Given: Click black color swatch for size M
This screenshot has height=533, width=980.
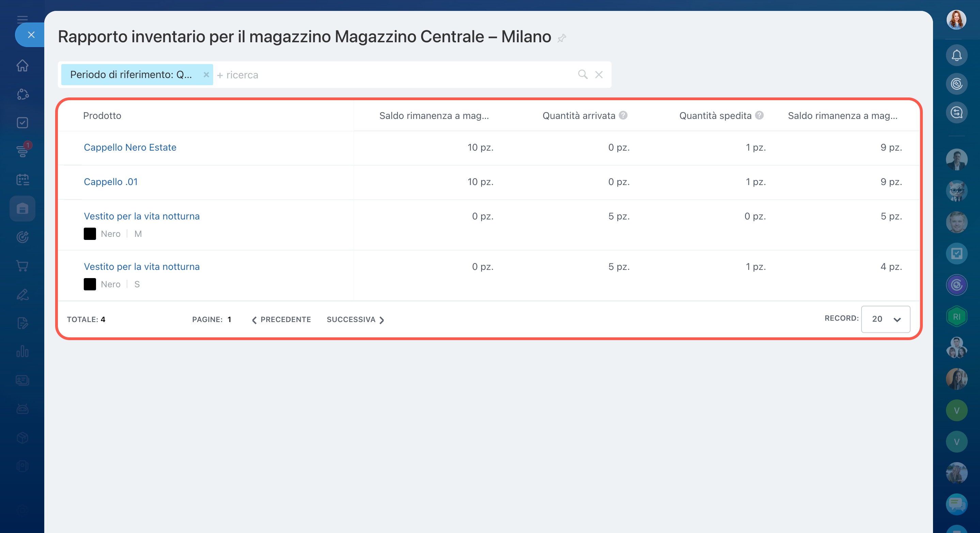Looking at the screenshot, I should (x=90, y=234).
